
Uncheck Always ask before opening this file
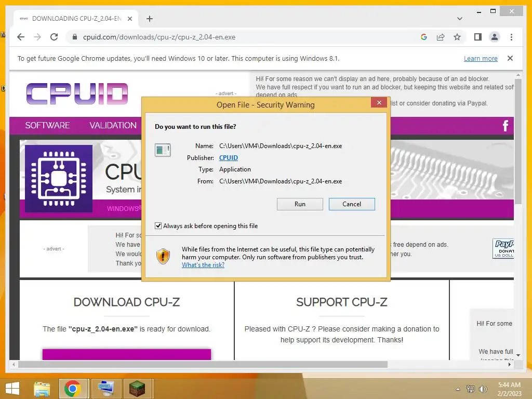click(x=158, y=225)
